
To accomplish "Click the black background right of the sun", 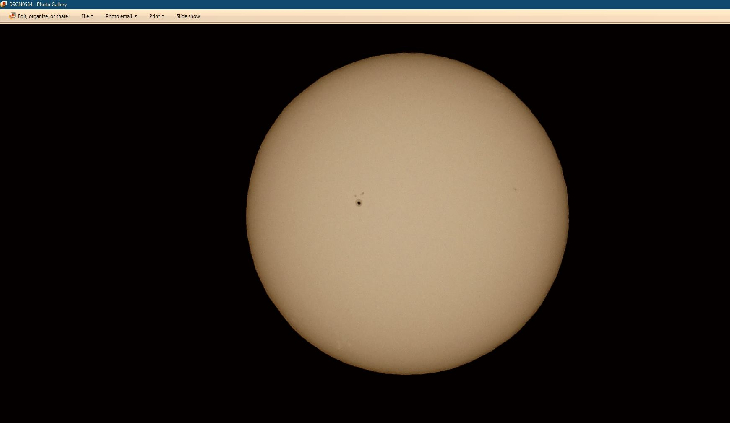I will [650, 220].
